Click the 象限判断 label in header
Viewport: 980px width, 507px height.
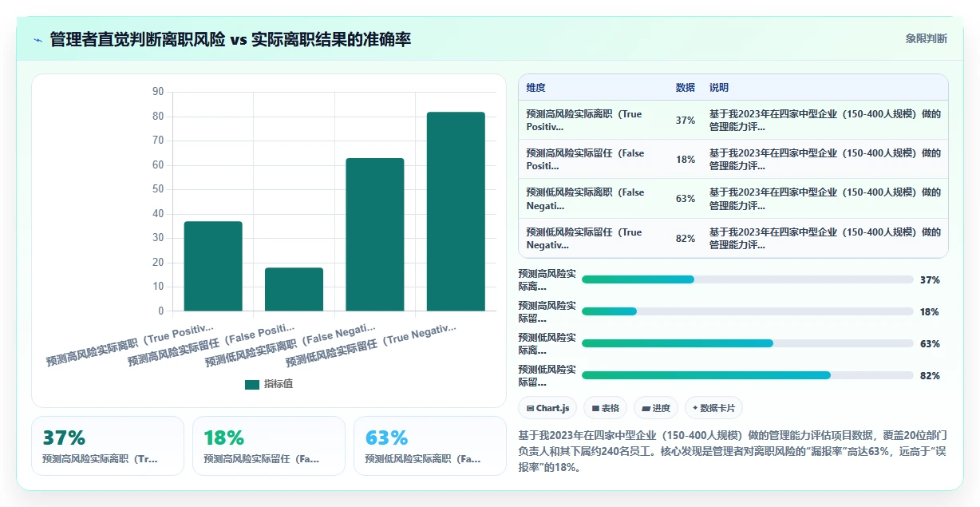point(926,38)
